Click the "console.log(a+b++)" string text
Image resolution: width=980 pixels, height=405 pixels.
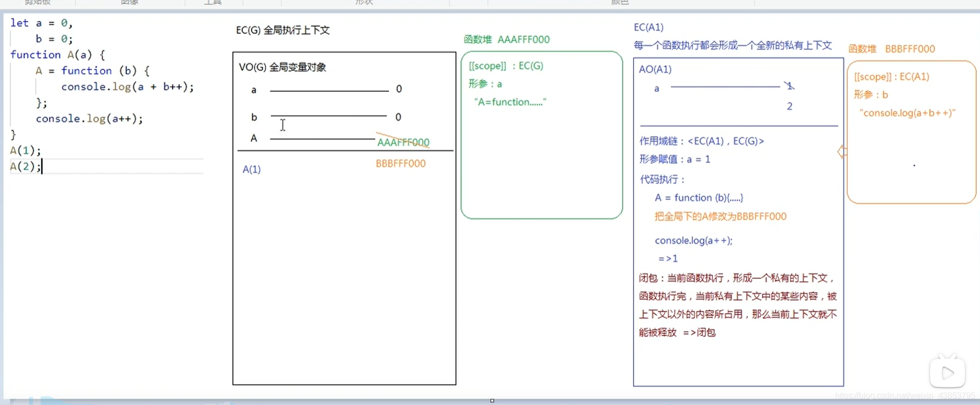(x=907, y=113)
